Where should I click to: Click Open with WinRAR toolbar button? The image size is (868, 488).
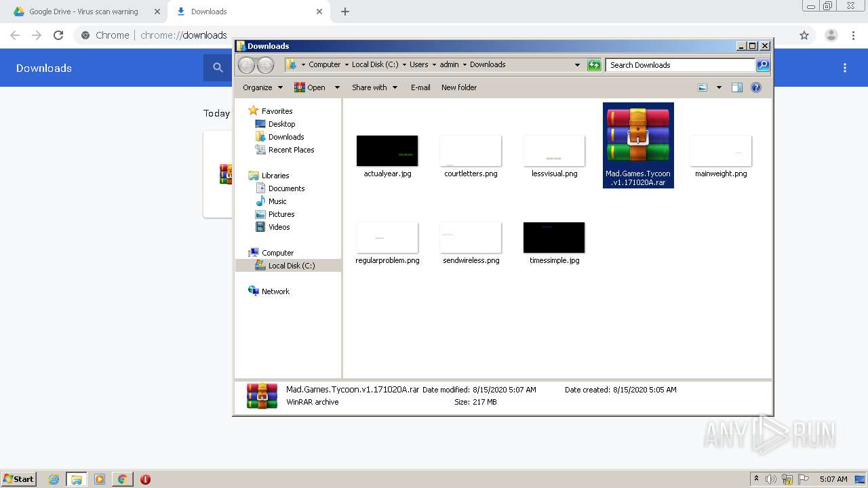[x=310, y=87]
